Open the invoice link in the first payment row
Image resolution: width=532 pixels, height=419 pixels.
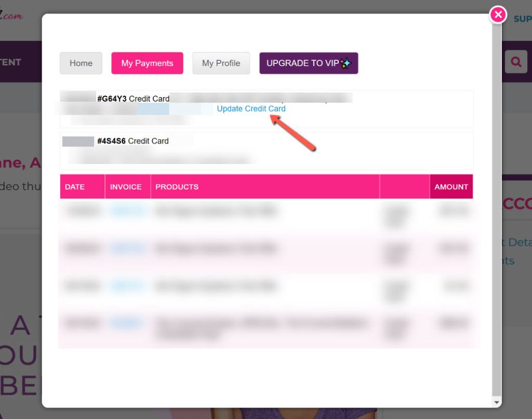127,211
